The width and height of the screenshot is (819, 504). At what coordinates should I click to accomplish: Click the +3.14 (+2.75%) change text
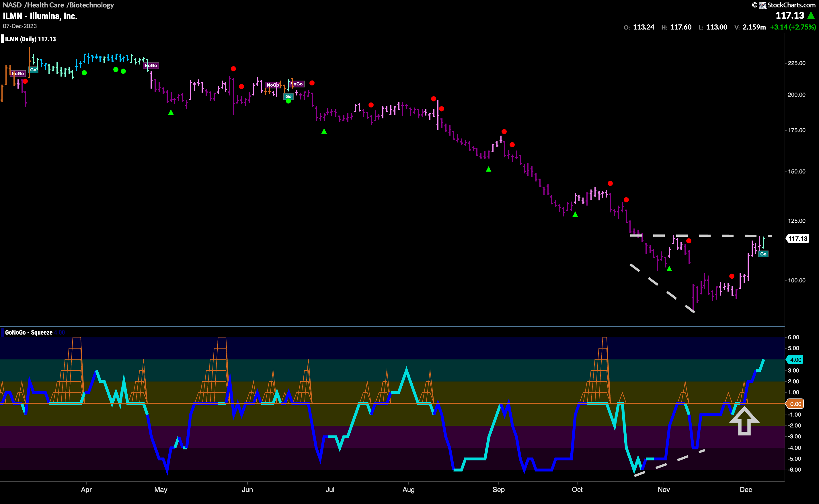click(x=793, y=27)
